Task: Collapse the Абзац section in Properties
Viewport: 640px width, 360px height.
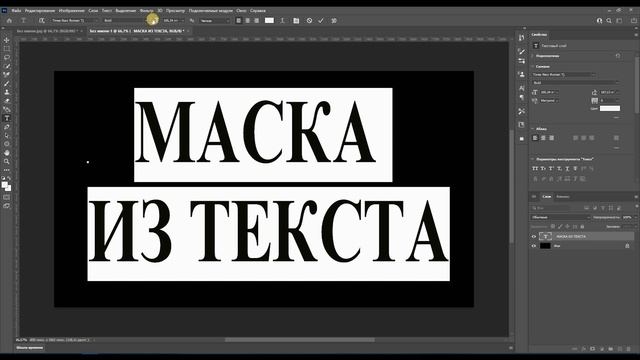Action: click(x=533, y=129)
